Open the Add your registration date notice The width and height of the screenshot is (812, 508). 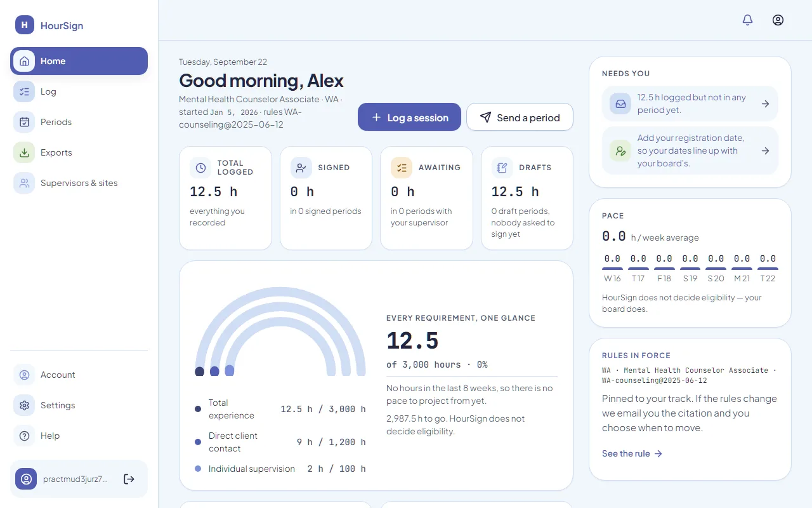click(x=690, y=150)
